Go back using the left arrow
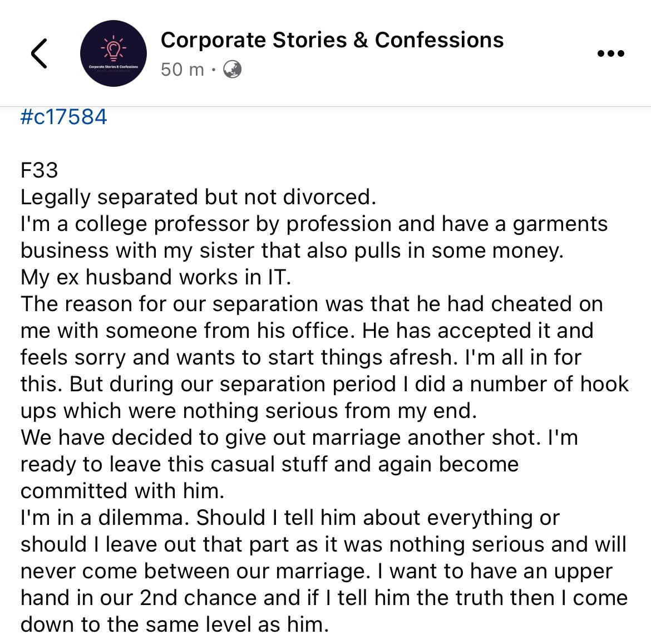651x644 pixels. pyautogui.click(x=39, y=53)
